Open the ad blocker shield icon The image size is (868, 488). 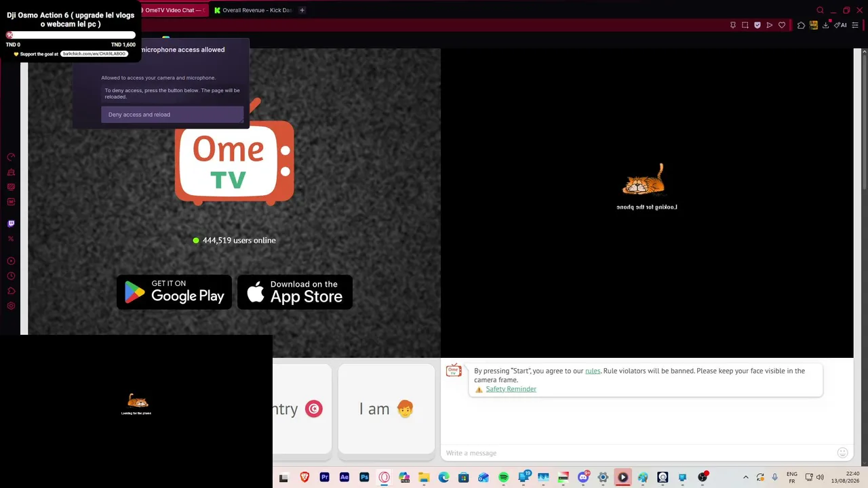coord(757,25)
